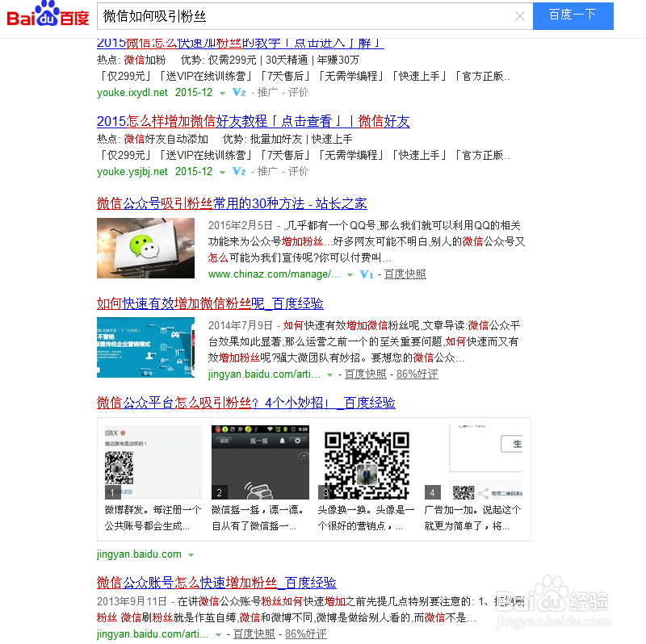Open 微信公众账号怎么快速增加粉丝 result
646x644 pixels.
(216, 583)
